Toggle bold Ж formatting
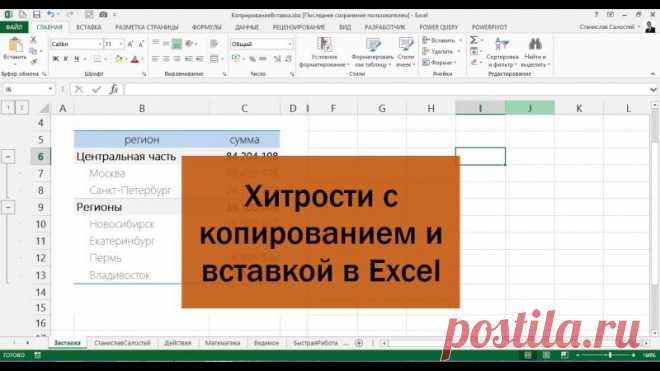Viewport: 660px width, 371px height. tap(56, 59)
